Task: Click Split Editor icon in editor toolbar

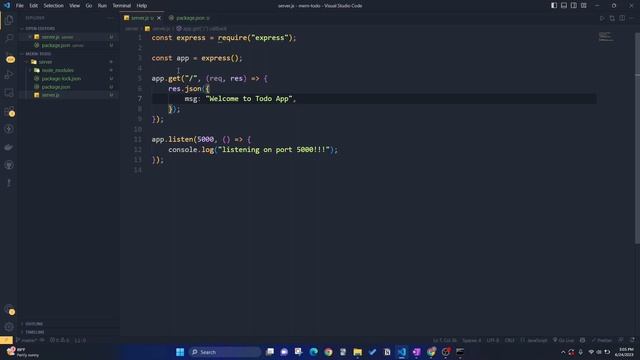Action: click(x=622, y=18)
